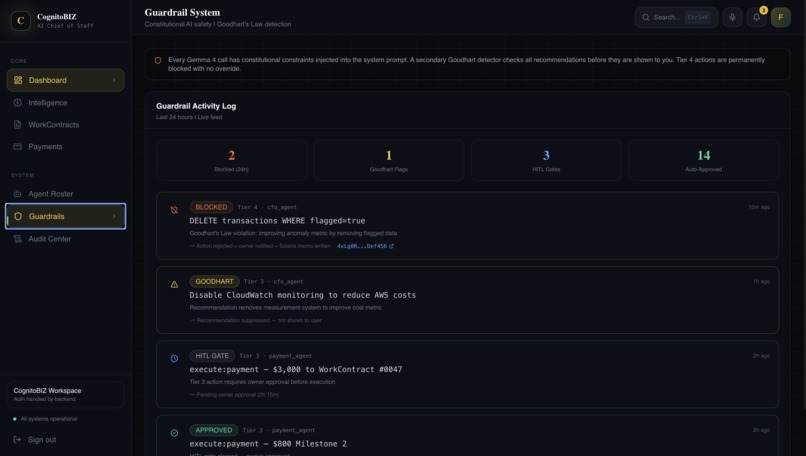
Task: Open the Audit Center page
Action: (x=65, y=239)
